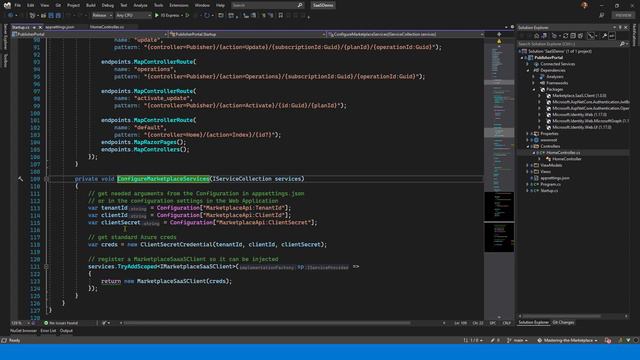Open the Debug menu

[x=108, y=5]
